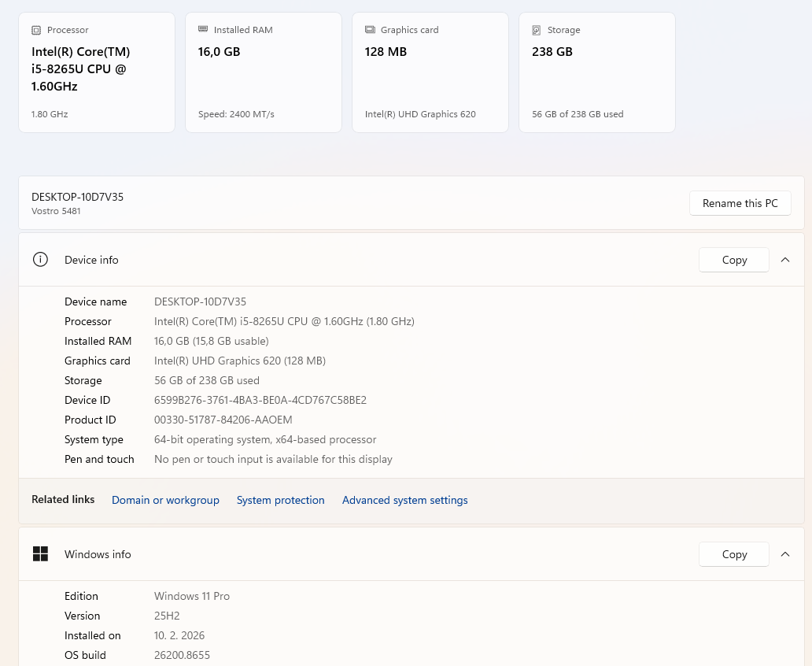Open the Processor card showing i5-8265U CPU
812x666 pixels.
click(97, 72)
